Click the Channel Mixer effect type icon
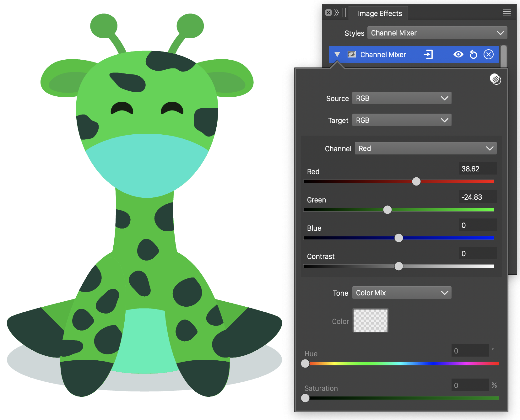 [x=351, y=55]
